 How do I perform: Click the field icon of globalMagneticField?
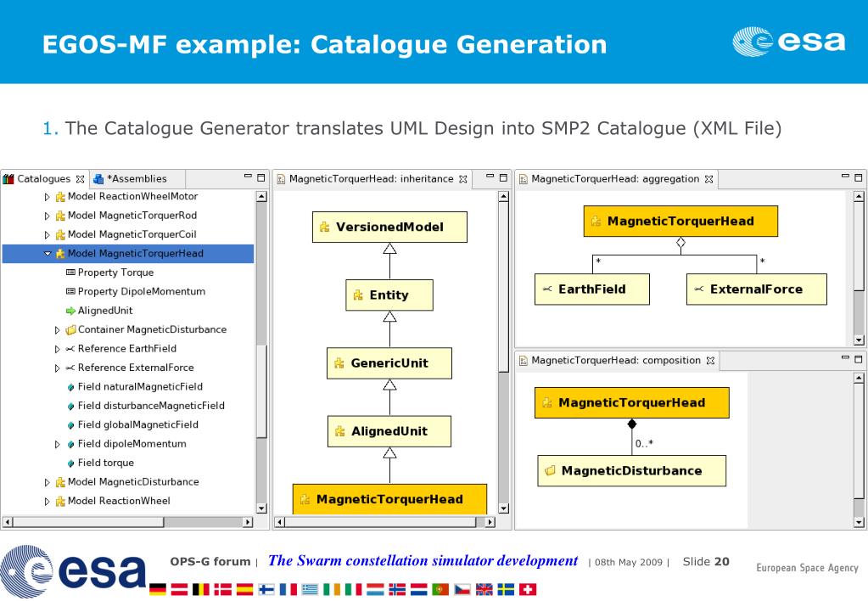click(x=71, y=425)
